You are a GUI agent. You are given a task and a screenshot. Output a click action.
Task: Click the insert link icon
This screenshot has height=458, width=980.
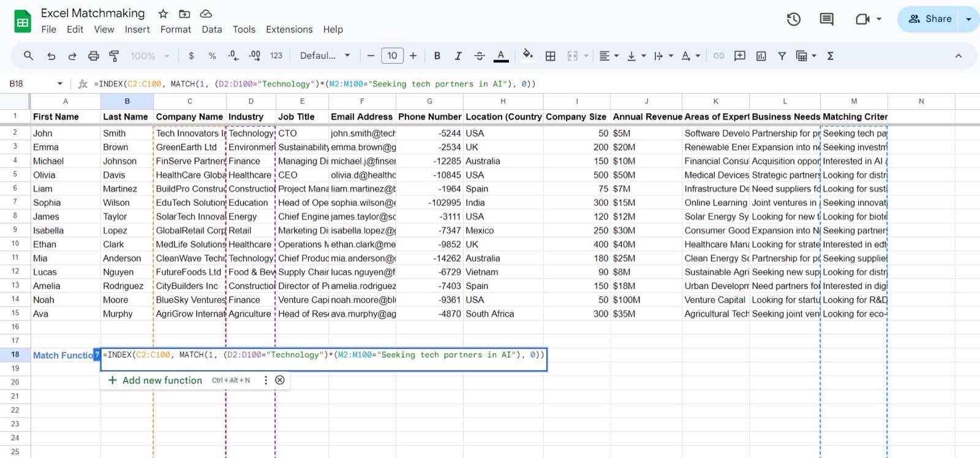[x=719, y=56]
